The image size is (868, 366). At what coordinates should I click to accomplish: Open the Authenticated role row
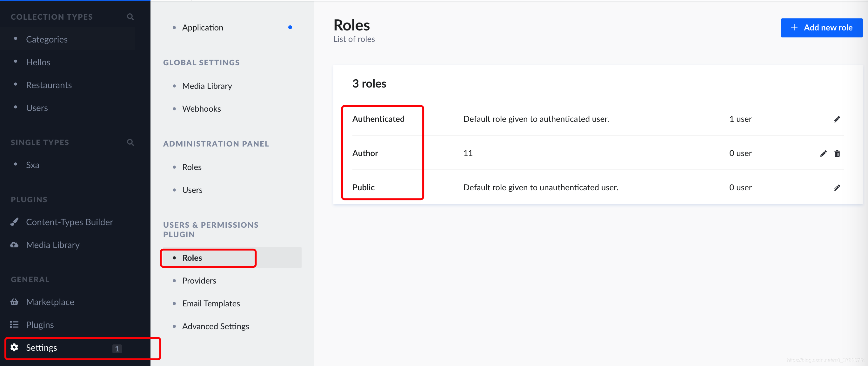tap(378, 119)
